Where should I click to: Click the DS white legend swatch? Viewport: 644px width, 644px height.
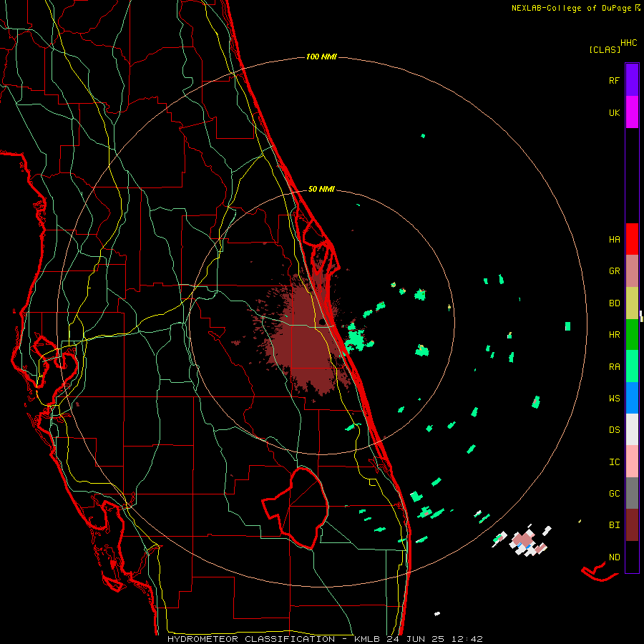632,429
